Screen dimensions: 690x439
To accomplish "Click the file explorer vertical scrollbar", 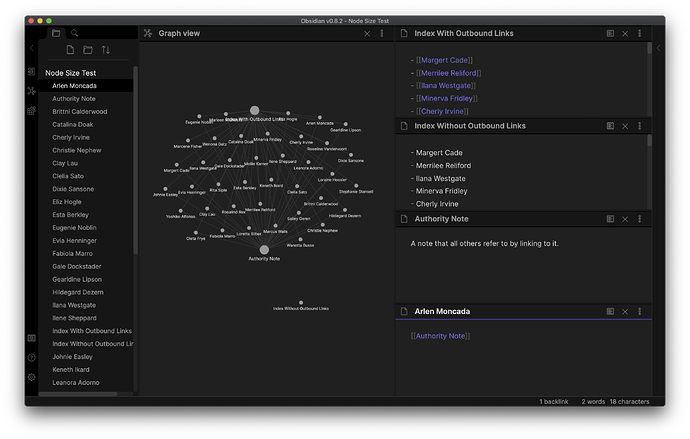I will tap(136, 161).
